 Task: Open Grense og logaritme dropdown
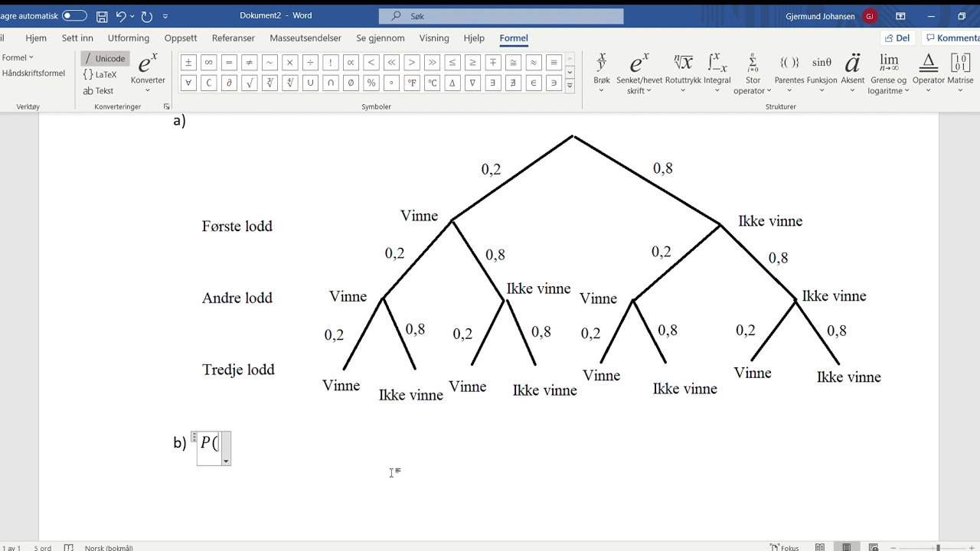(x=888, y=73)
